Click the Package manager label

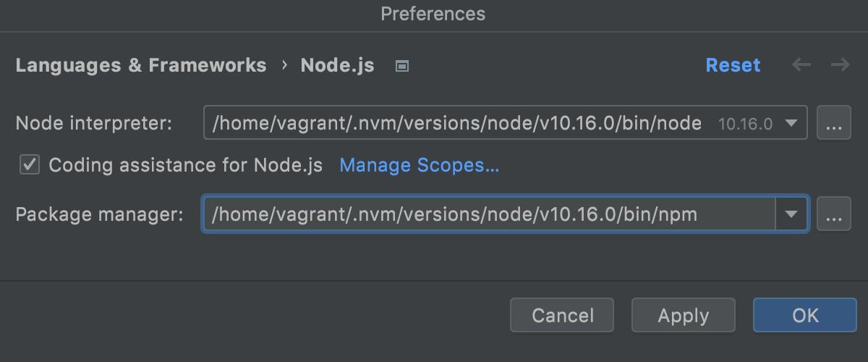pos(100,214)
